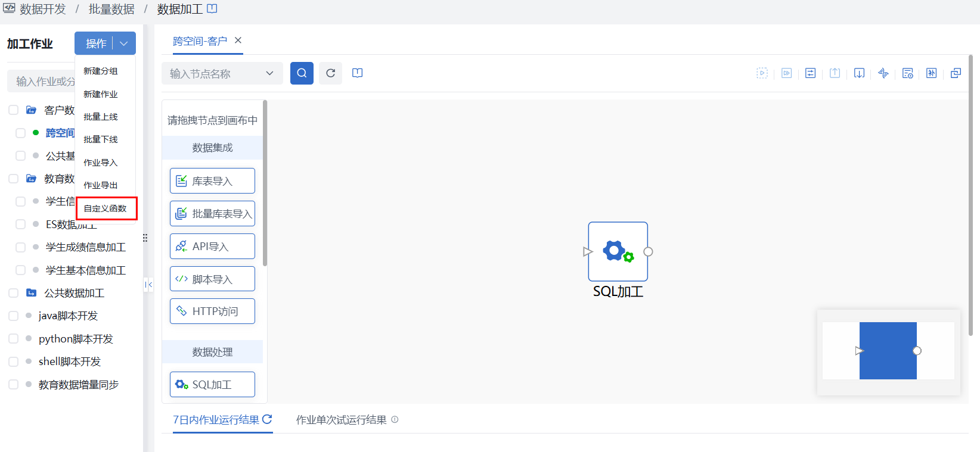The width and height of the screenshot is (980, 452).
Task: Click the documentation icon next to 数据加工 breadcrumb
Action: tap(212, 9)
